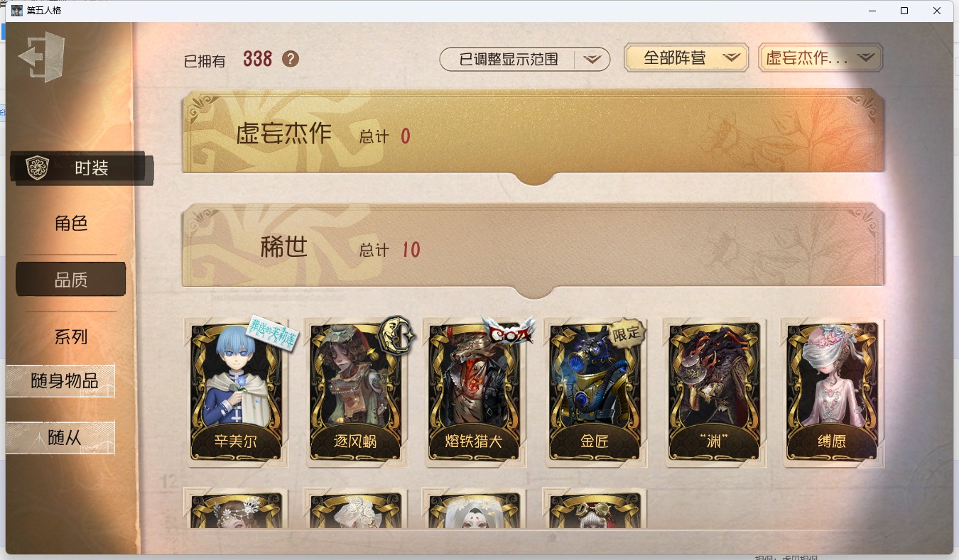Click the sticker tag on 辛美尔 card

[x=273, y=331]
